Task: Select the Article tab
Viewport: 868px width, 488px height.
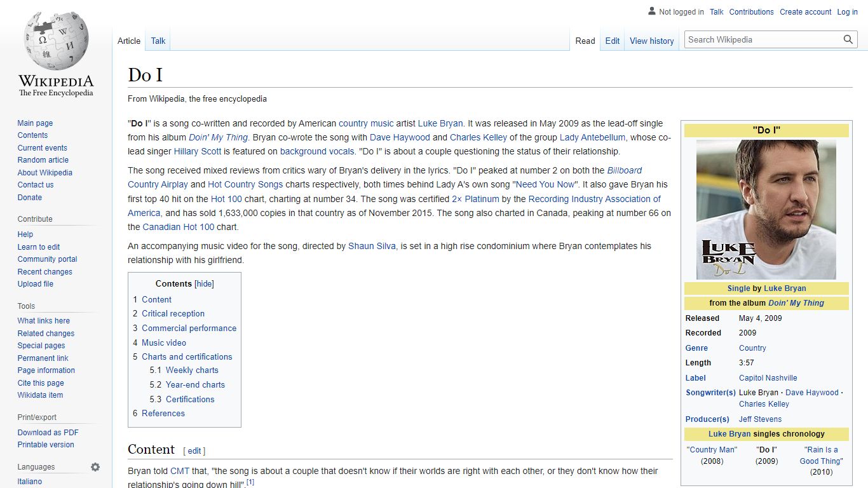Action: point(129,41)
